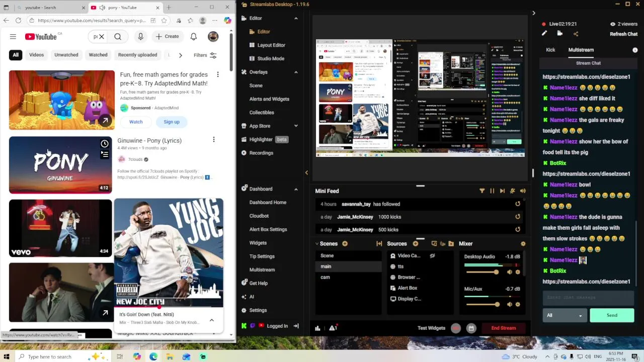
Task: Open the All chat destination dropdown
Action: 565,315
